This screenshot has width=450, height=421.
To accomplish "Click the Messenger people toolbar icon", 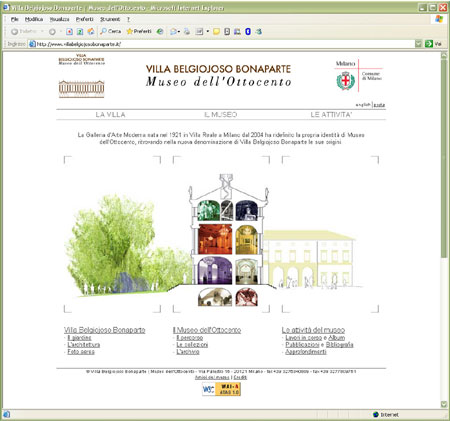I will click(x=237, y=32).
